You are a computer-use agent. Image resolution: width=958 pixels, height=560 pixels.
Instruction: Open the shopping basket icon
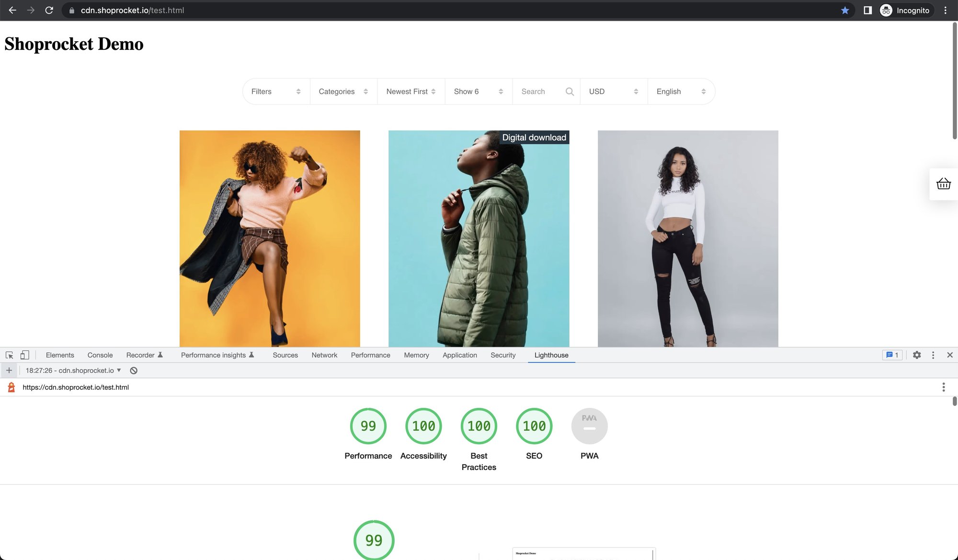pos(943,184)
